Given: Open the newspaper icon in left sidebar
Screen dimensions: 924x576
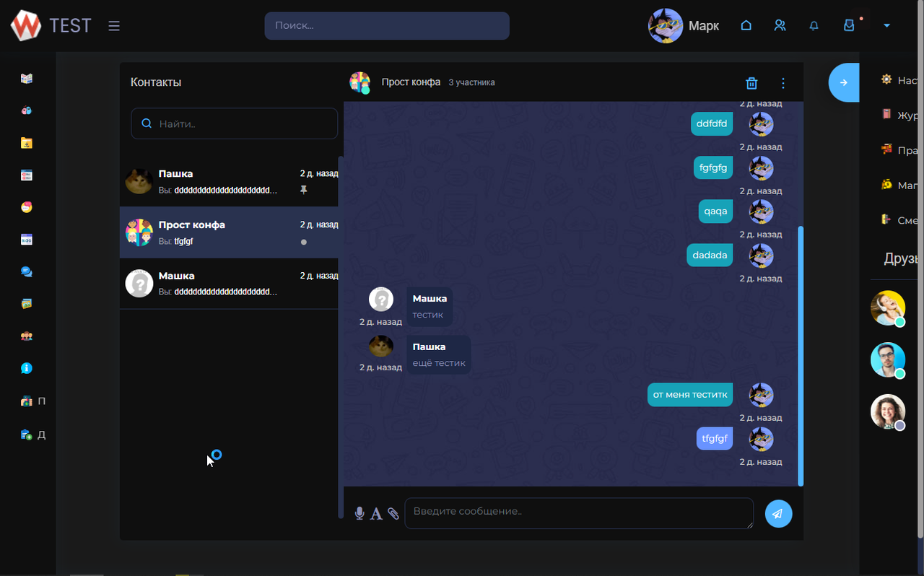Looking at the screenshot, I should point(27,79).
